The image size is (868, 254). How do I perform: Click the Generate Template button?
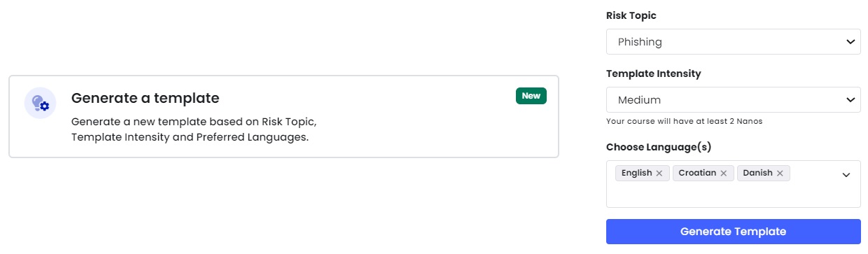point(734,232)
